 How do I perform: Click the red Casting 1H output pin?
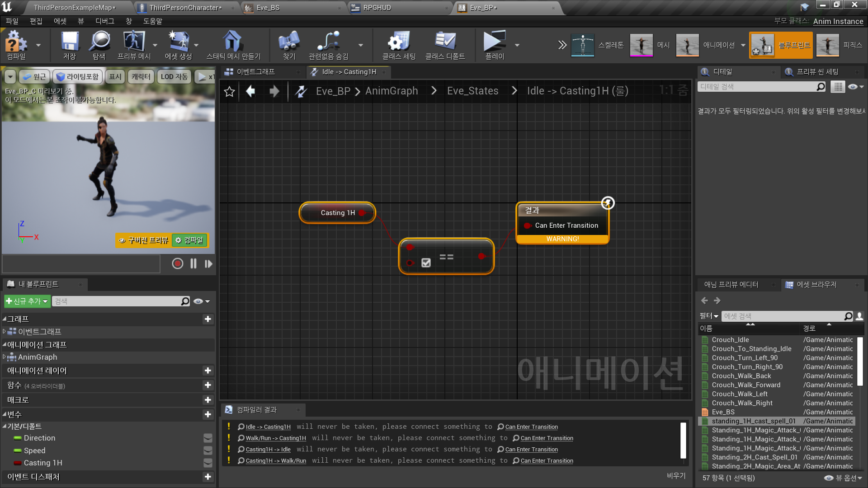point(362,213)
